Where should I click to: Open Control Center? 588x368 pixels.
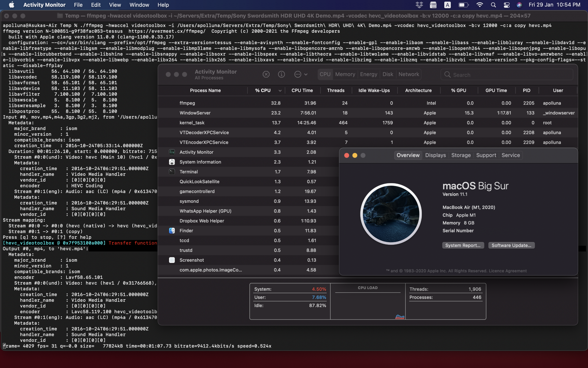[x=507, y=5]
